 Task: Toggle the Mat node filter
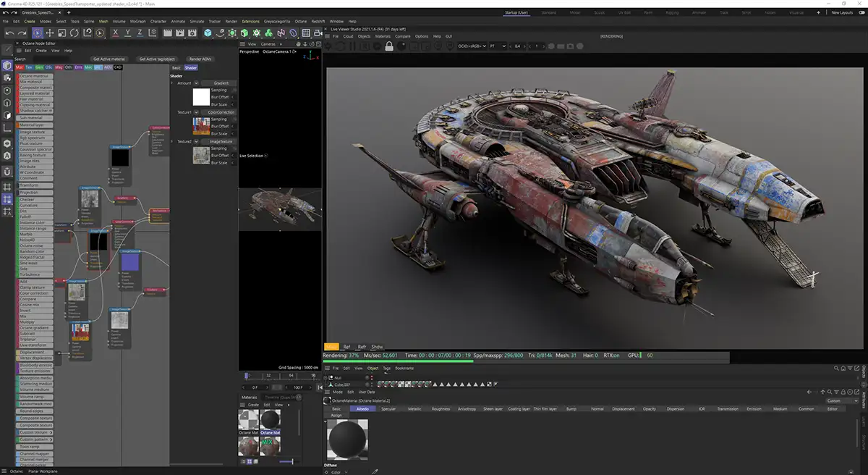(20, 67)
